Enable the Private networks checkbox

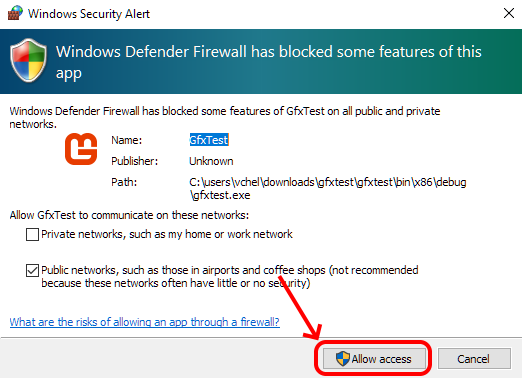pyautogui.click(x=32, y=234)
